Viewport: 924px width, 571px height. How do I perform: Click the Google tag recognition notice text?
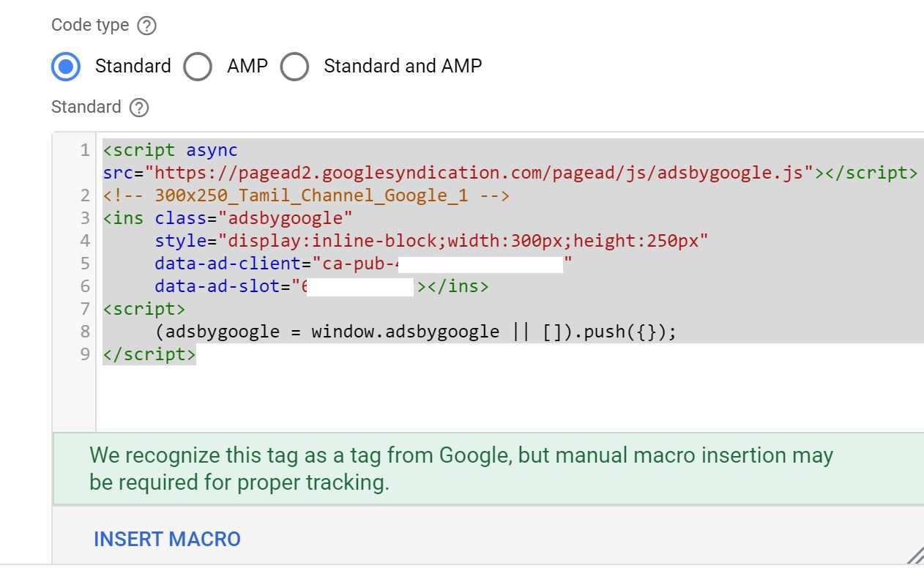point(461,469)
